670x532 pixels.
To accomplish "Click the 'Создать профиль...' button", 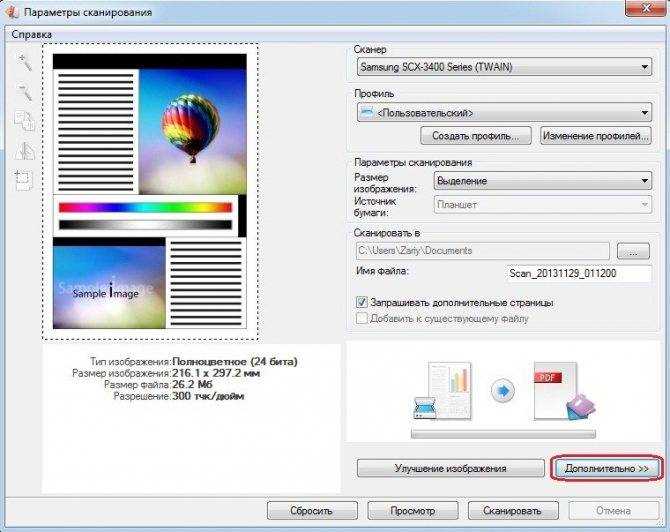I will 476,136.
